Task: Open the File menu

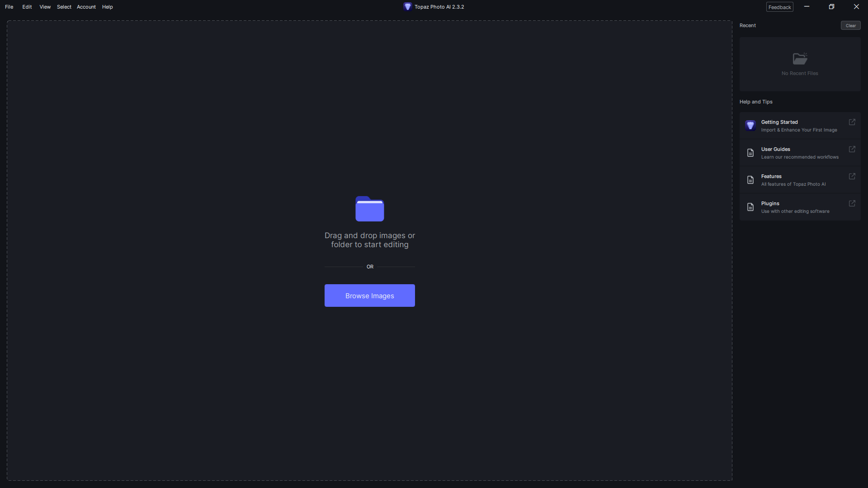Action: [9, 7]
